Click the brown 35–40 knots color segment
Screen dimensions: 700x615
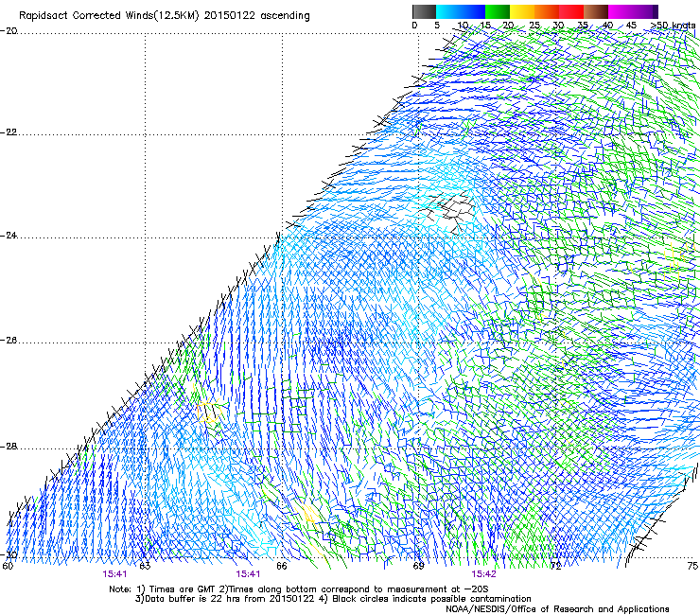(596, 11)
